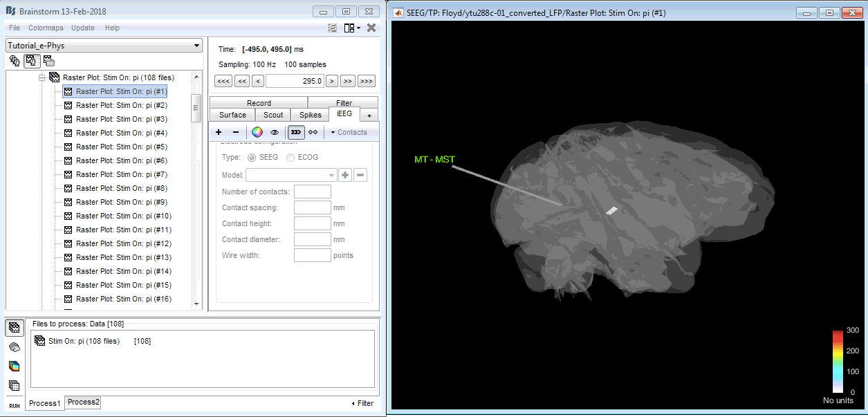
Task: Toggle electrode visibility eye icon
Action: click(275, 132)
